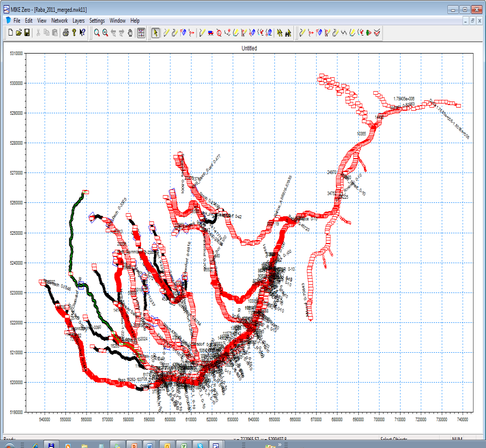The image size is (486, 448).
Task: Click the 540000 x-axis label
Action: [x=45, y=419]
